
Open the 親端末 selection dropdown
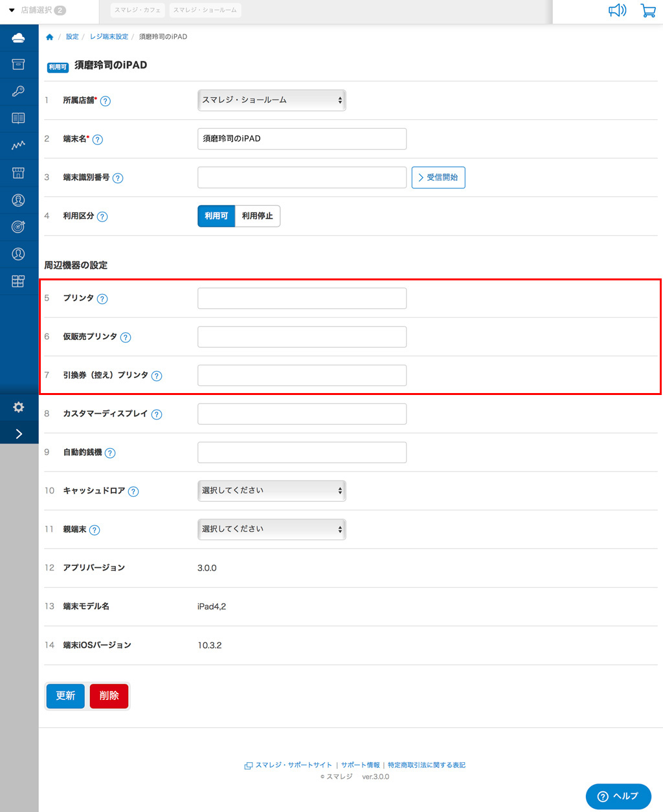[x=271, y=529]
